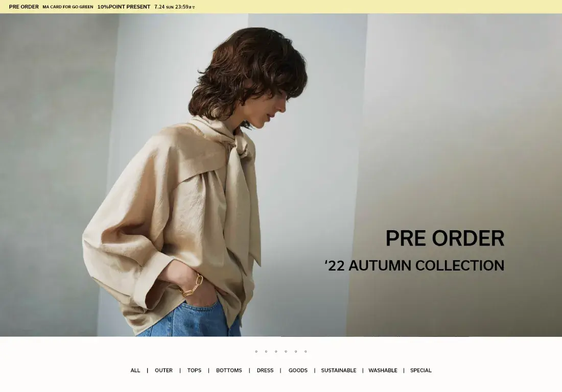Image resolution: width=562 pixels, height=392 pixels.
Task: Click the '22 AUTUMN COLLECTION text
Action: click(414, 265)
